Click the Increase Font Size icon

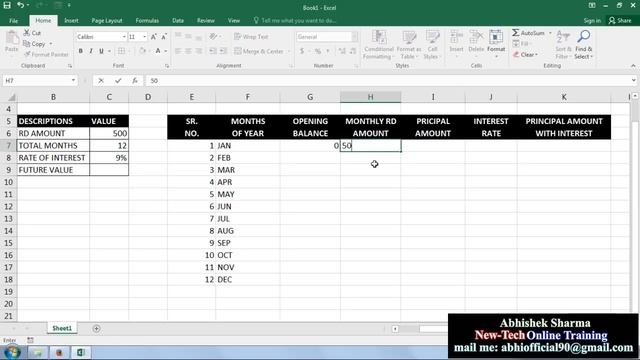point(153,37)
